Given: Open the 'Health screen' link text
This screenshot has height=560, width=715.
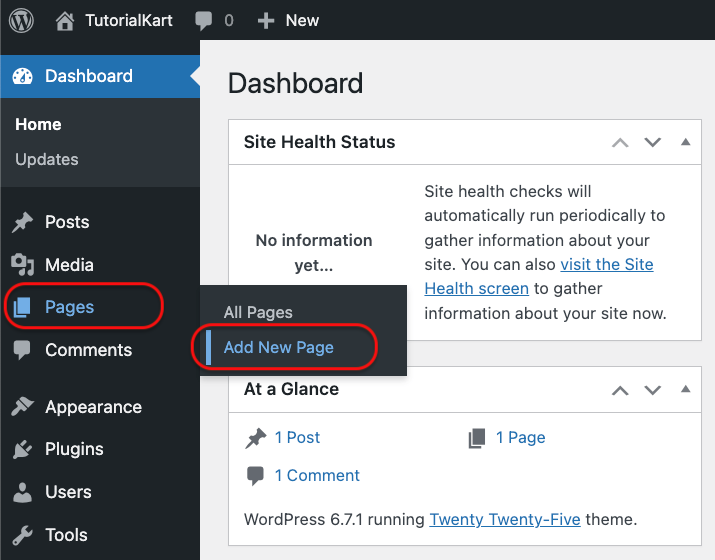Looking at the screenshot, I should pyautogui.click(x=477, y=289).
